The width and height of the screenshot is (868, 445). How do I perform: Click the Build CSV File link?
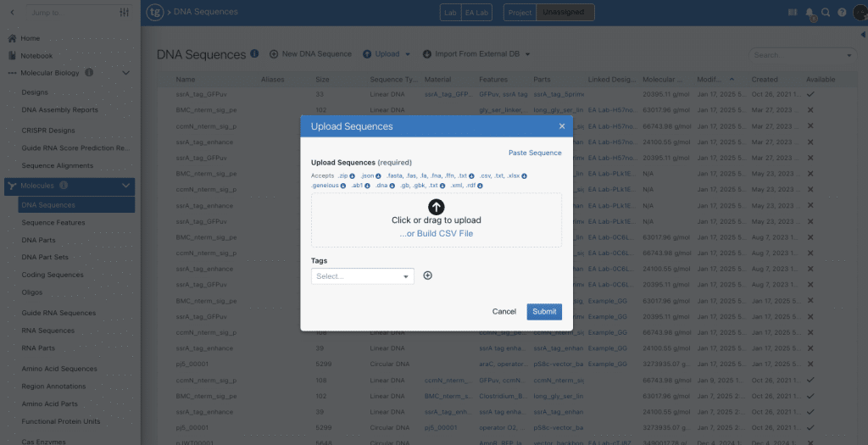[436, 233]
